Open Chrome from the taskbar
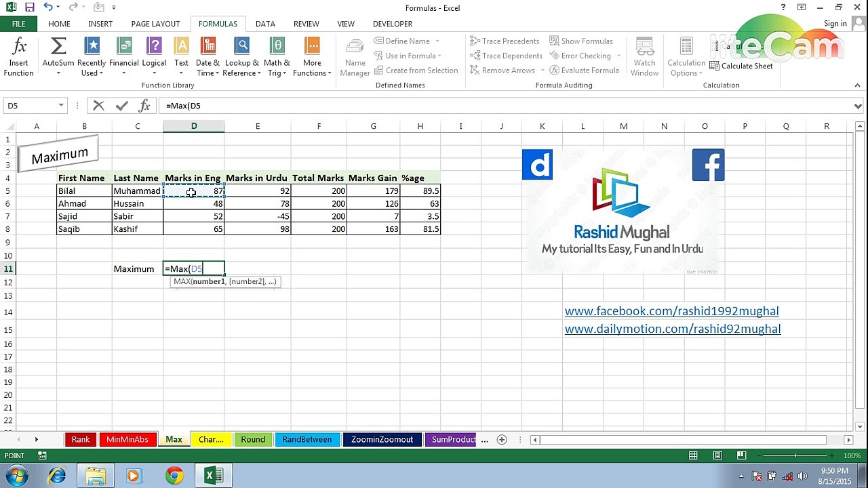This screenshot has width=868, height=488. point(174,476)
